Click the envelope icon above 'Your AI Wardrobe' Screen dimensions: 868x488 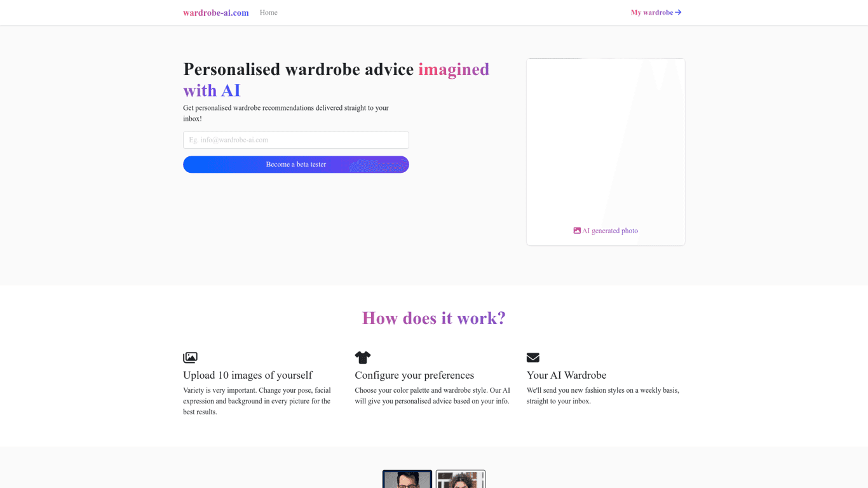pyautogui.click(x=533, y=357)
